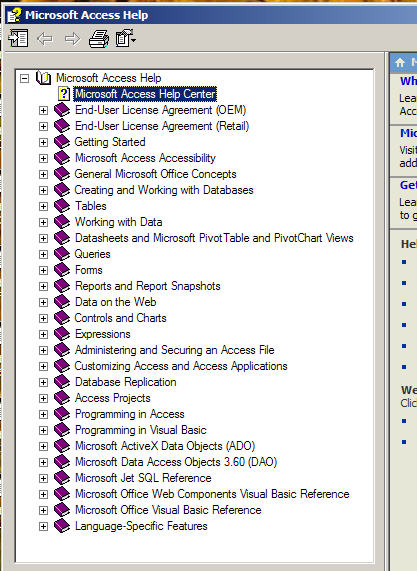Screen dimensions: 417x571
Task: Click the book icon next to Tables
Action: pyautogui.click(x=62, y=206)
